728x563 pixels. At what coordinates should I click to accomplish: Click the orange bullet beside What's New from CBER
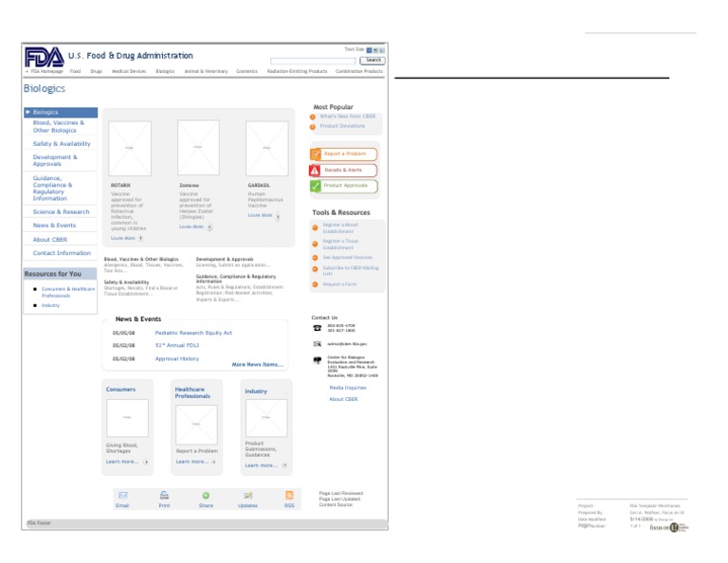tap(313, 117)
